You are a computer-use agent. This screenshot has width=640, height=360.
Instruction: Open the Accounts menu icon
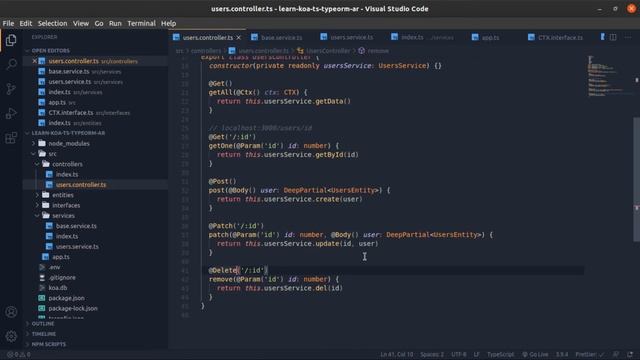point(11,312)
